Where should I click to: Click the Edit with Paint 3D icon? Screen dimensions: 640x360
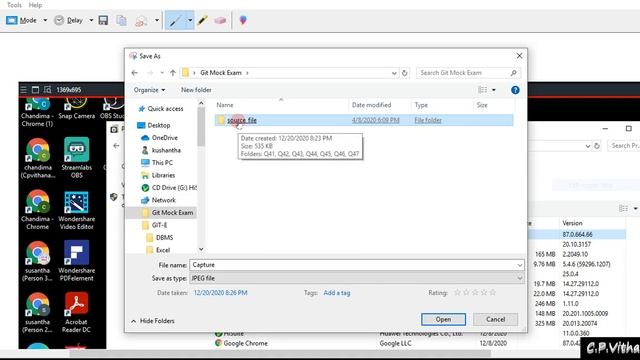243,20
